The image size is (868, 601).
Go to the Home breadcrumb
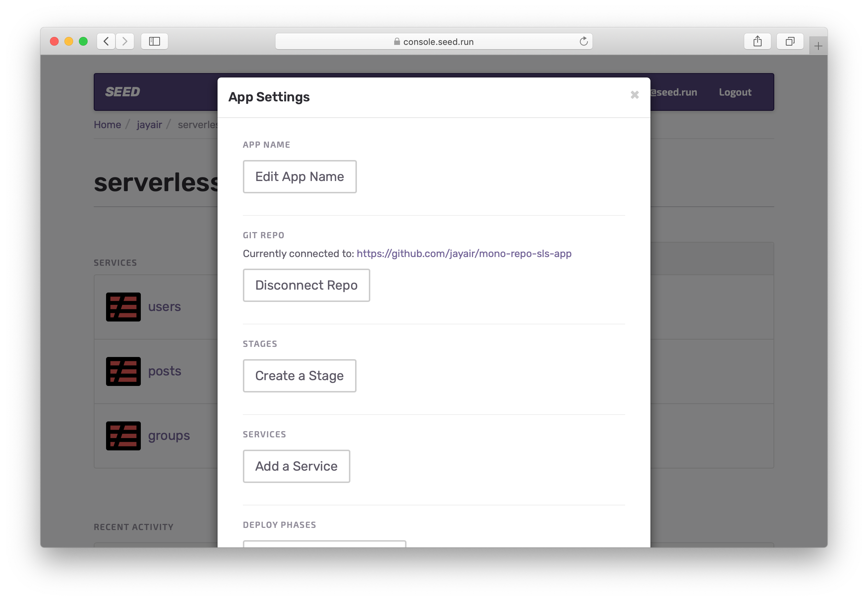107,125
